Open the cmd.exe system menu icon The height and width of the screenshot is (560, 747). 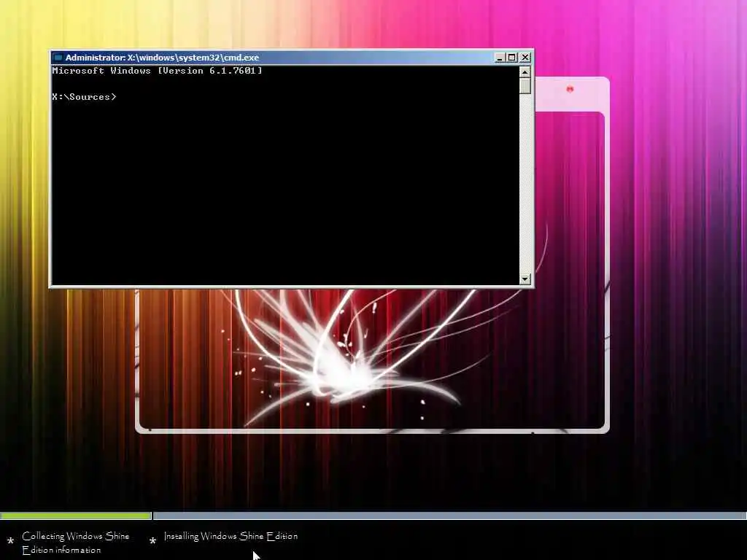58,58
